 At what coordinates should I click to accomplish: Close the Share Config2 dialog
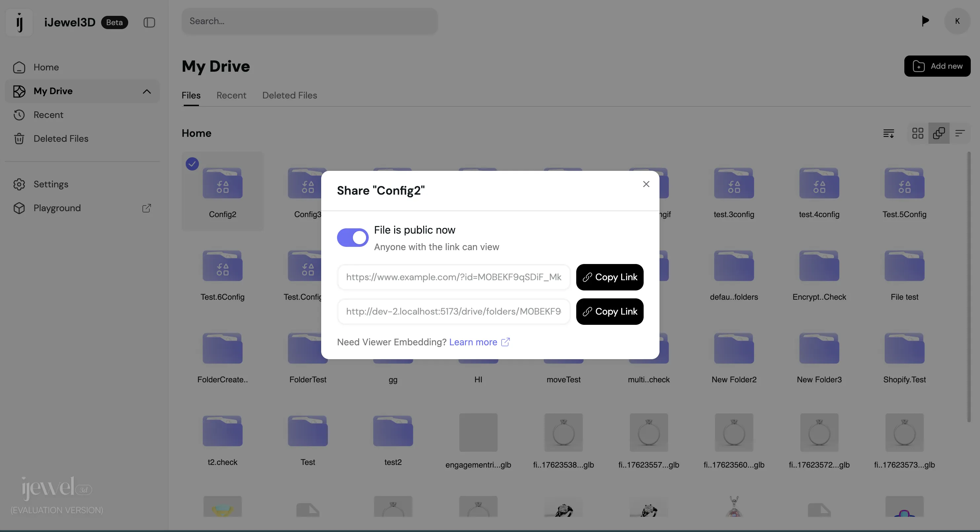click(646, 184)
